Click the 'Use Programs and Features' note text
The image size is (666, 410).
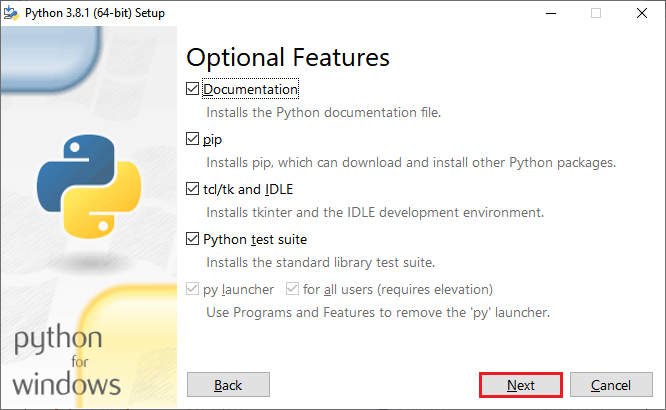click(x=377, y=312)
